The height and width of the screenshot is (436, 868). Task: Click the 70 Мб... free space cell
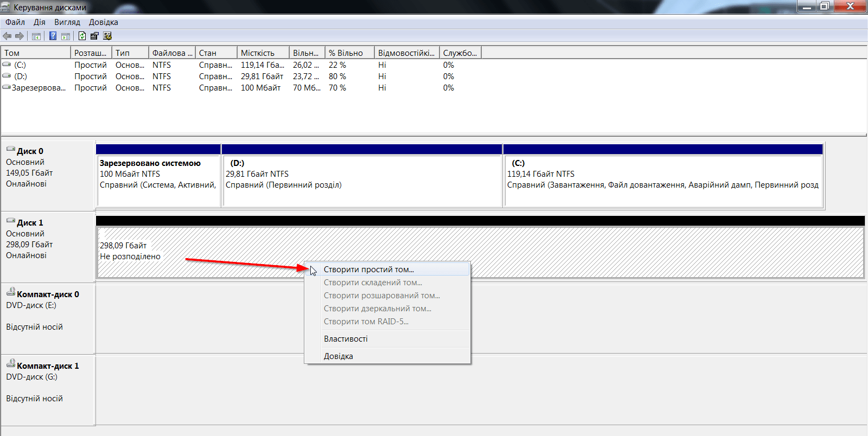307,88
